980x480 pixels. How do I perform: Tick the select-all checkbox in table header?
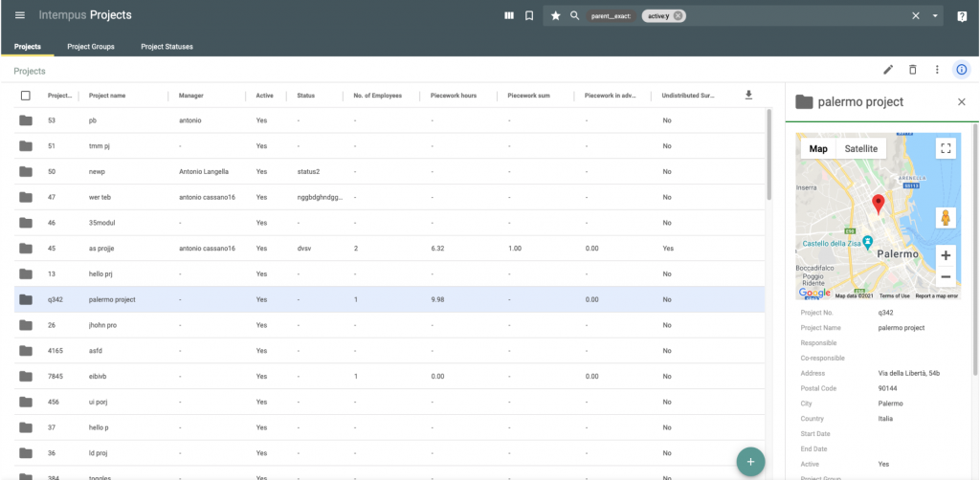26,96
